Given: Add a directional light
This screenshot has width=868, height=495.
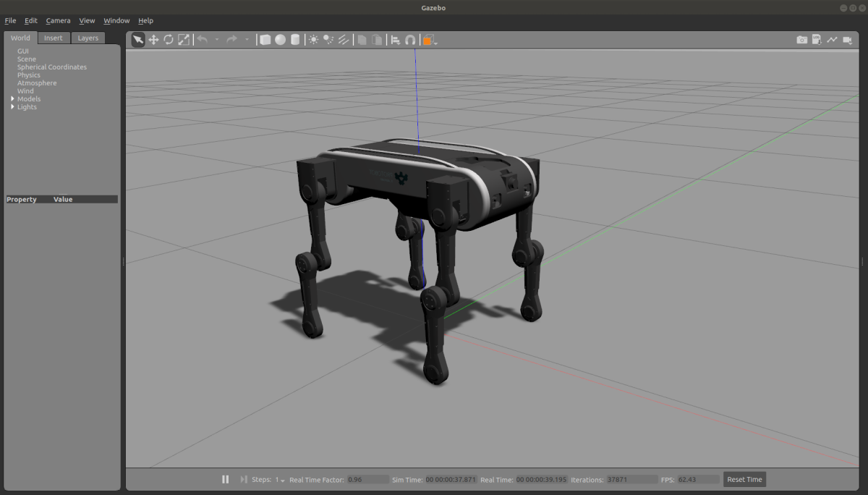Looking at the screenshot, I should [x=344, y=40].
